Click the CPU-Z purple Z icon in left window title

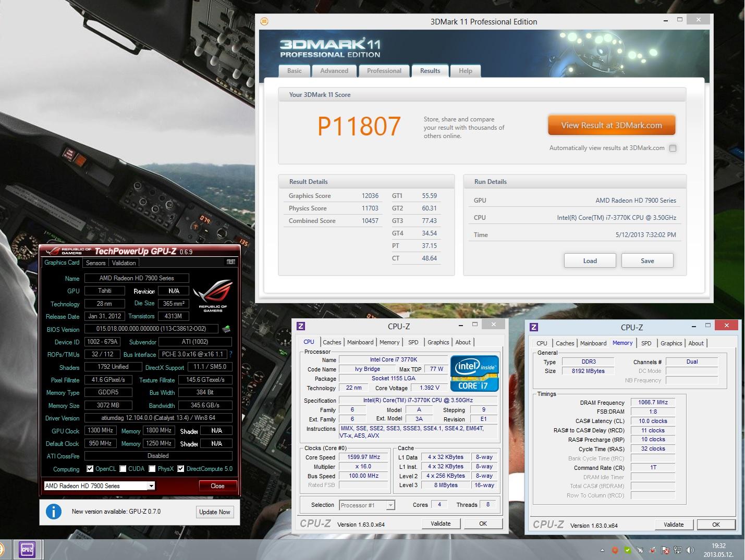[x=301, y=326]
